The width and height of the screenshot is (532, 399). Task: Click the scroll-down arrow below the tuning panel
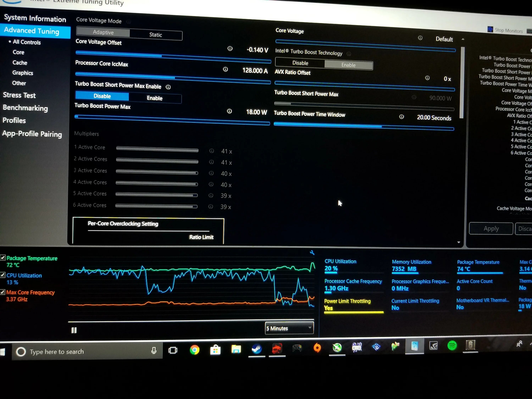458,242
